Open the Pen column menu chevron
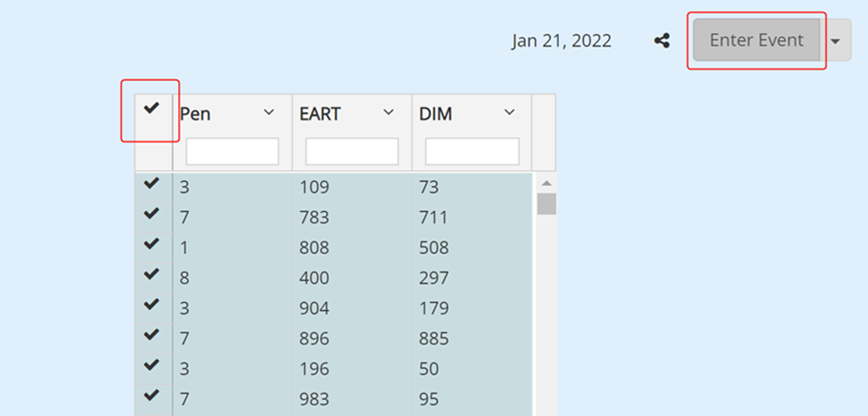 pyautogui.click(x=269, y=112)
